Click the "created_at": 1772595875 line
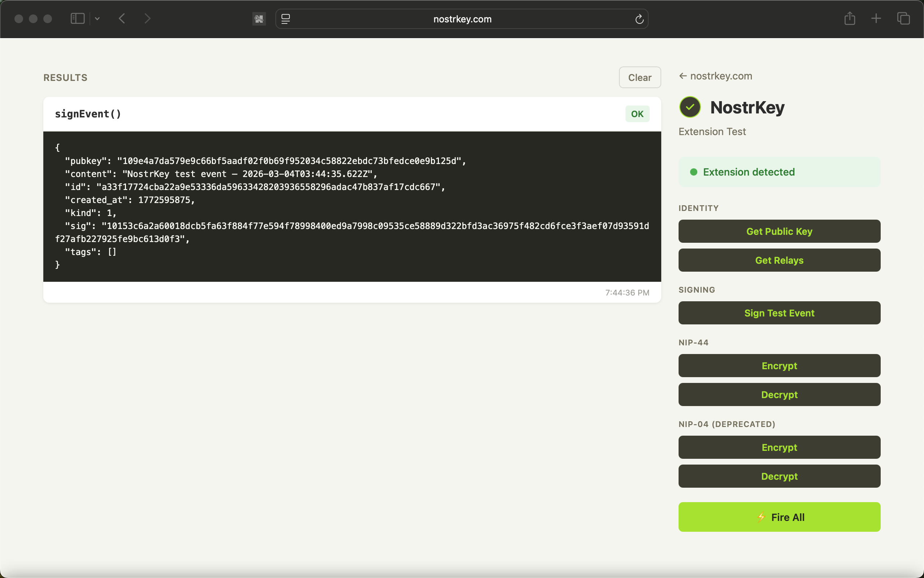 coord(130,200)
